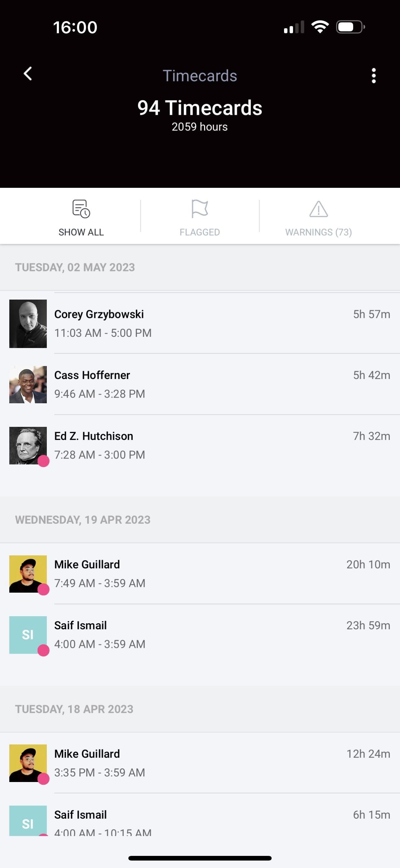Open Mike Guillard's 20h 10m timecard
This screenshot has height=868, width=400.
(222, 573)
